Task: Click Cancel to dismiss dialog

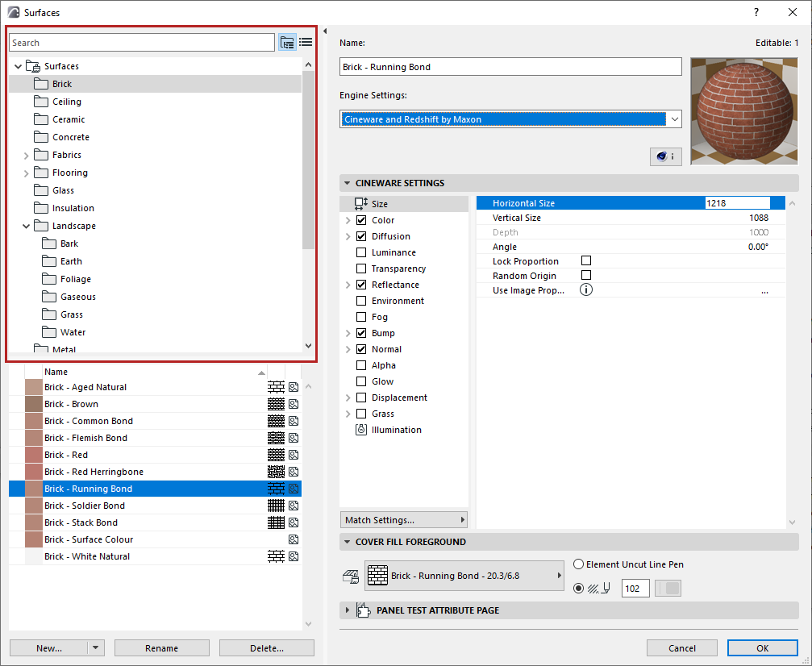Action: pos(682,648)
